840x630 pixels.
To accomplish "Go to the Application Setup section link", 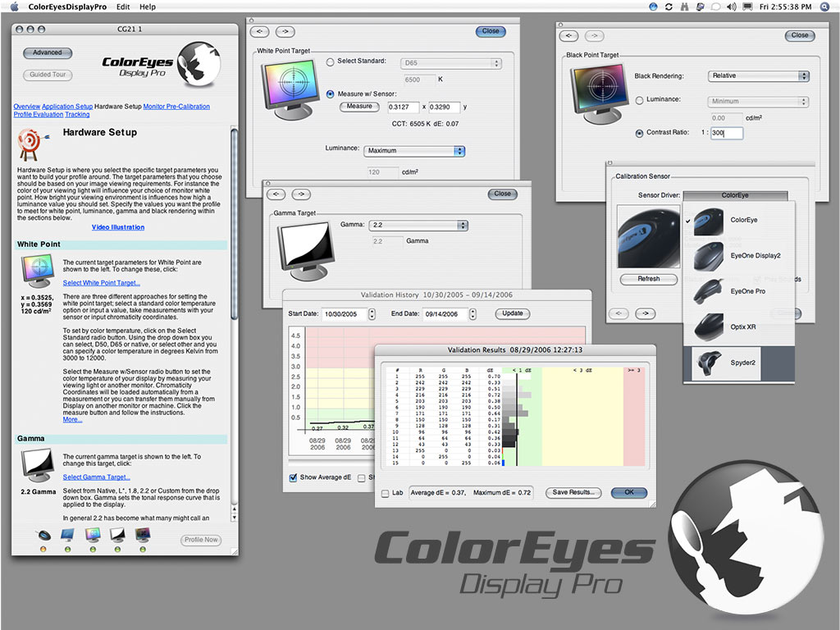I will tap(67, 107).
